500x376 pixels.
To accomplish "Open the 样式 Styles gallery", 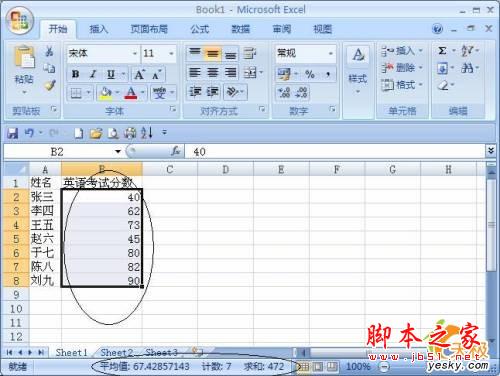I will pos(358,71).
